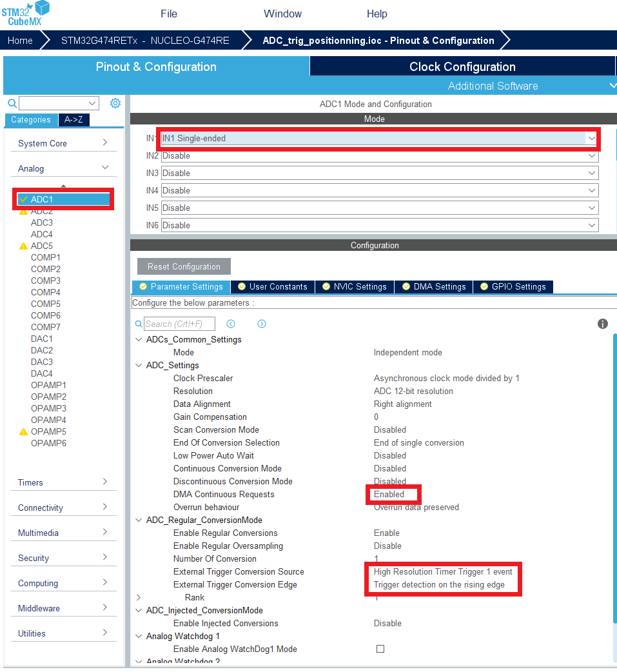Click the search magnifier icon in categories panel

tap(12, 103)
